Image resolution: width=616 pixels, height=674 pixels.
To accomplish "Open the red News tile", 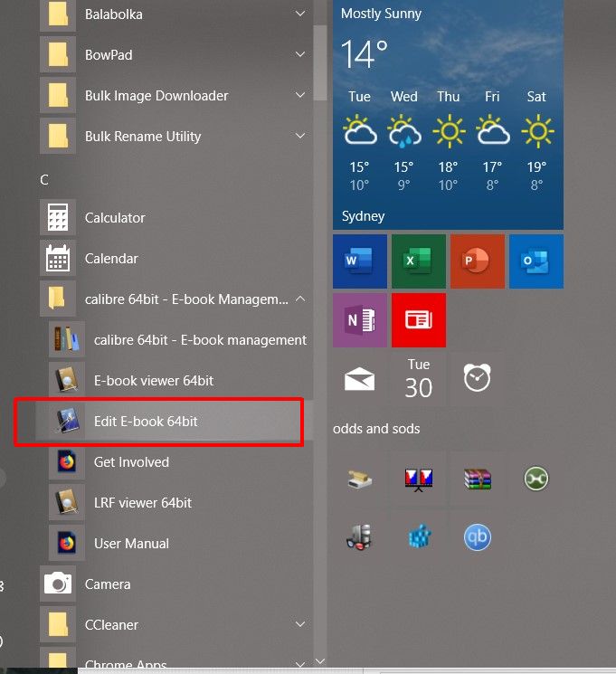I will [419, 320].
